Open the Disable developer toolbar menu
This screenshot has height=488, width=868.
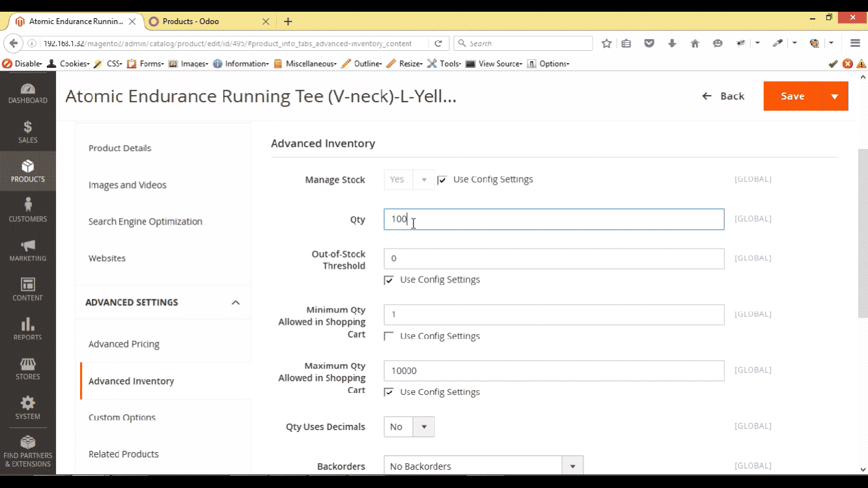pyautogui.click(x=22, y=64)
